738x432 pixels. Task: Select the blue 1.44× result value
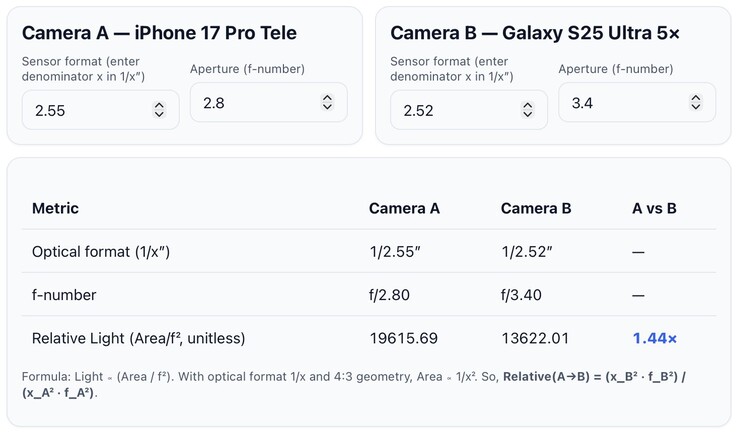click(x=654, y=338)
